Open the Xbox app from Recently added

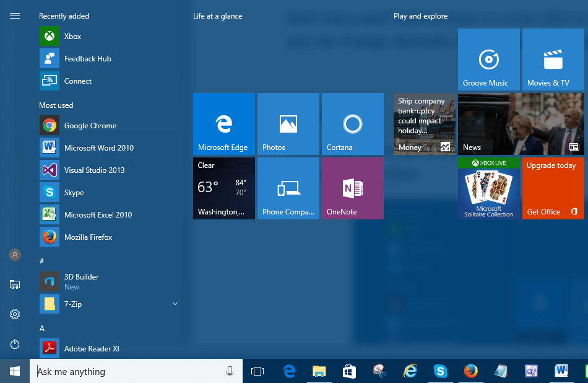point(72,37)
